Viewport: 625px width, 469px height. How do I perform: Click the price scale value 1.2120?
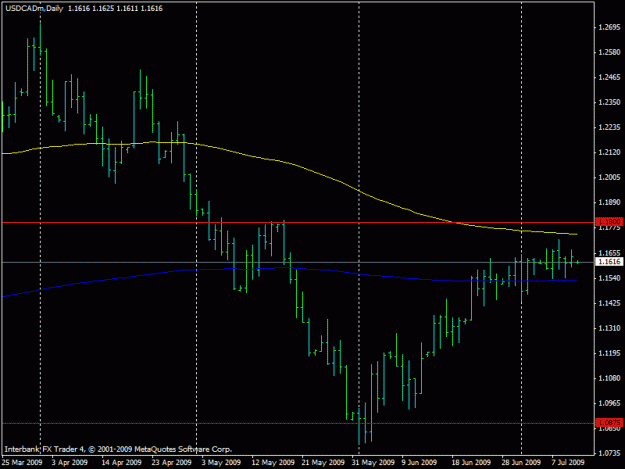(x=610, y=152)
